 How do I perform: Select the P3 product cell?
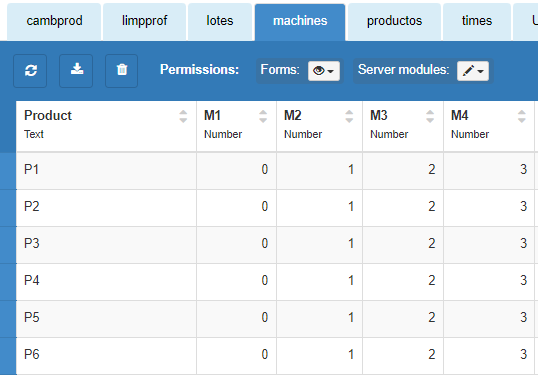tap(106, 244)
